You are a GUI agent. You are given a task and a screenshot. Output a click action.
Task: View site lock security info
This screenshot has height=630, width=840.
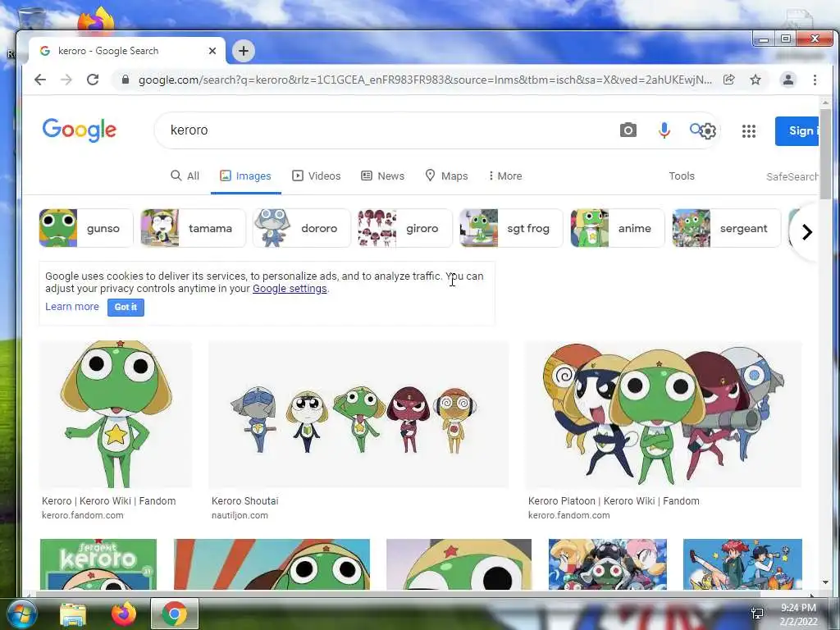click(126, 80)
